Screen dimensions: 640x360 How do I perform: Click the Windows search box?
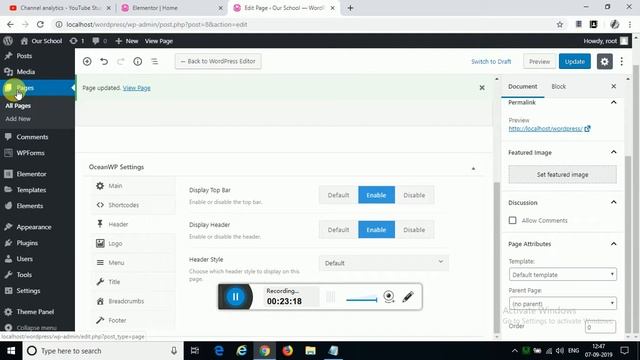pyautogui.click(x=102, y=351)
